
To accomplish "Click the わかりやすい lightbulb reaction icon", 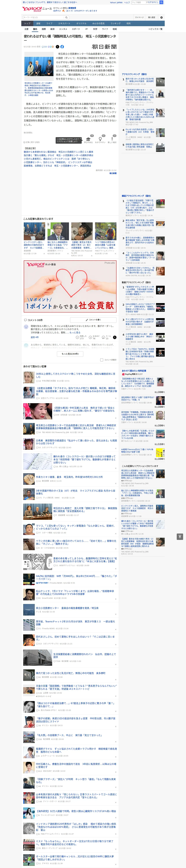I will coord(100,139).
